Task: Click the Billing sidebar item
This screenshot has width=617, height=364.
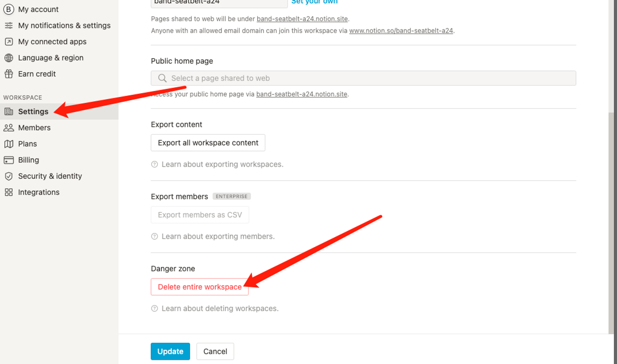Action: pos(28,159)
